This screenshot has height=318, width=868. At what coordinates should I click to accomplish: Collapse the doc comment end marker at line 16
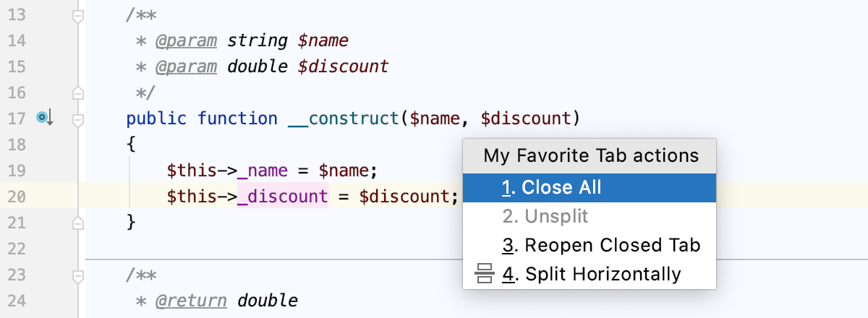(78, 93)
